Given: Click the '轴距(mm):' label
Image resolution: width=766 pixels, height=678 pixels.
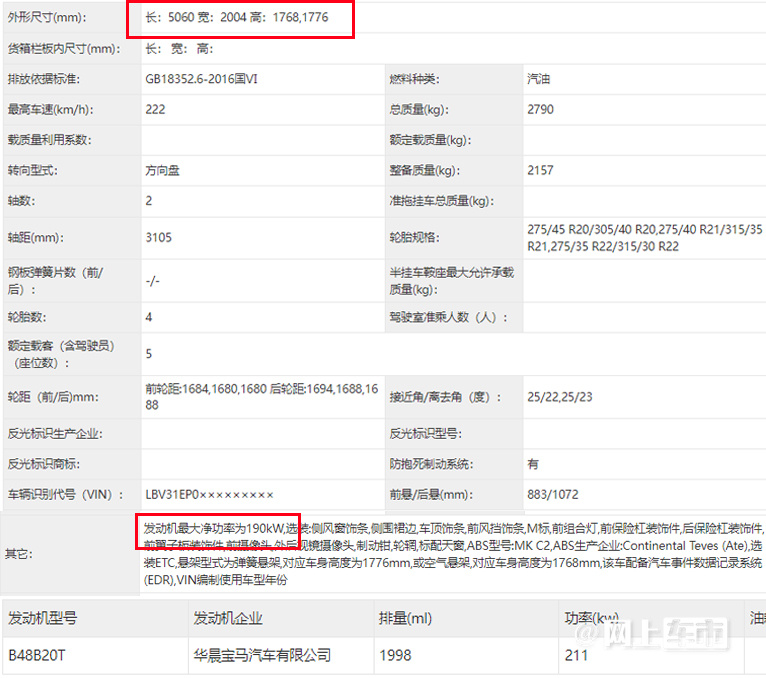Looking at the screenshot, I should (36, 238).
